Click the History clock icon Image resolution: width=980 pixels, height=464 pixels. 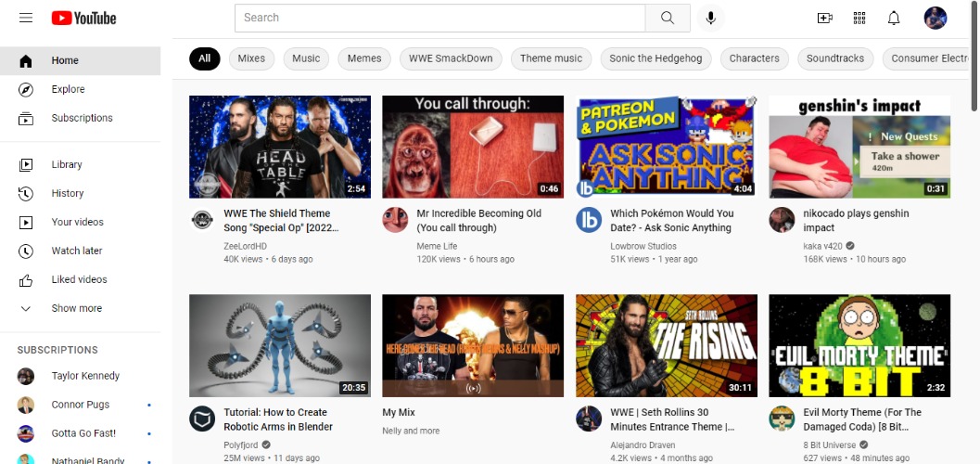[x=26, y=193]
